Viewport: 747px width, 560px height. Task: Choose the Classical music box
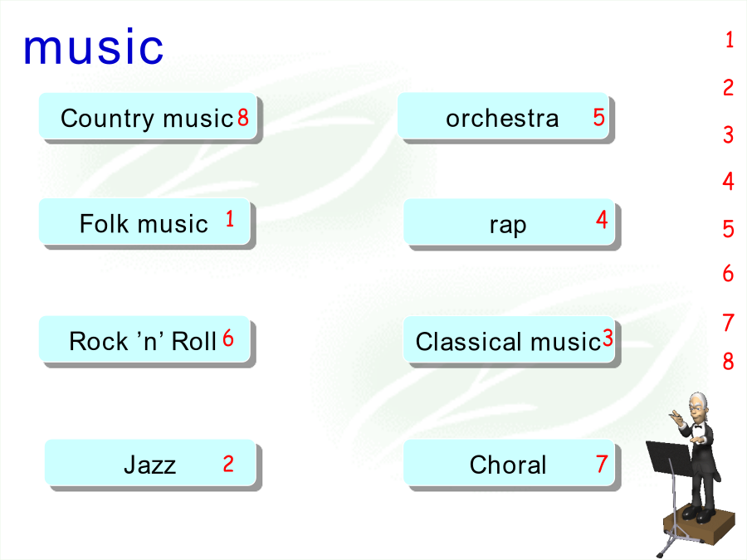coord(510,339)
